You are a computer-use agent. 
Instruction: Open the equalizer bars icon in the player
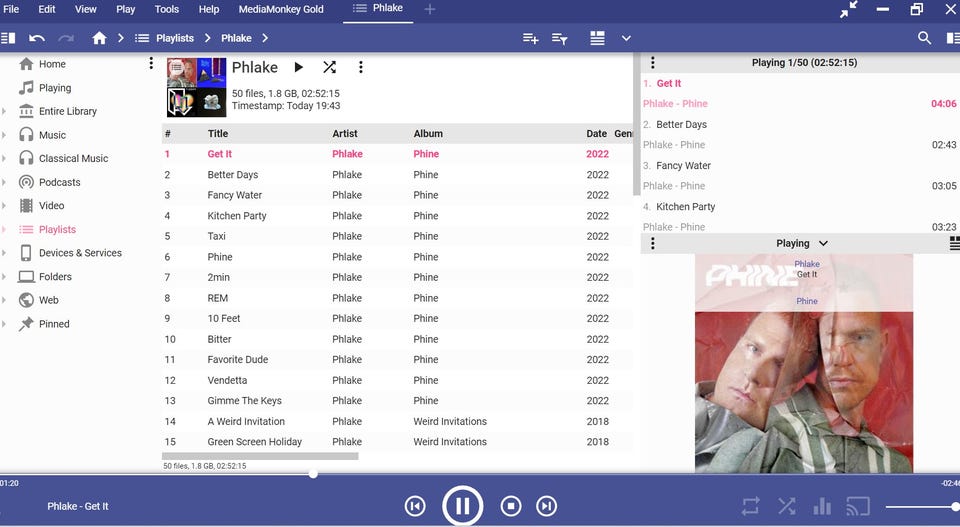tap(822, 506)
